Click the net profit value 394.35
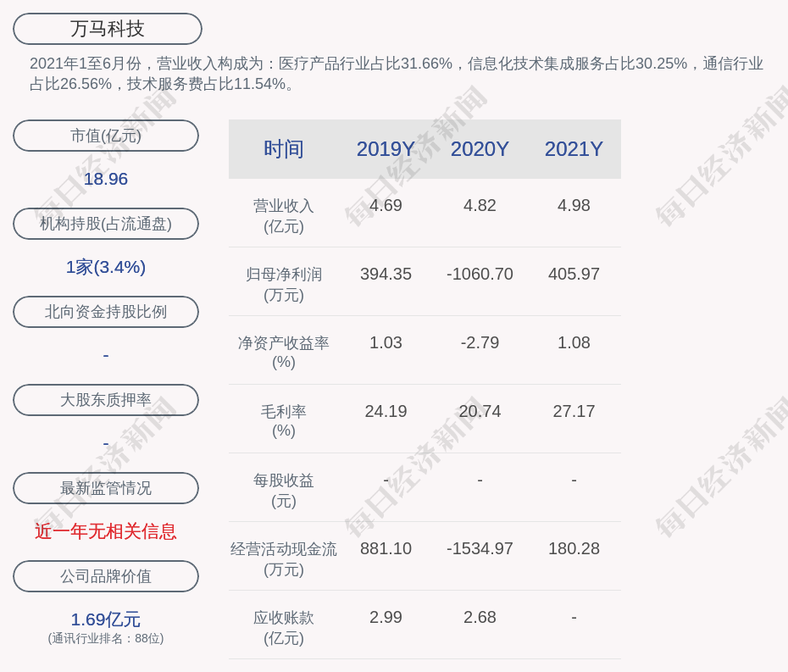 pyautogui.click(x=386, y=274)
